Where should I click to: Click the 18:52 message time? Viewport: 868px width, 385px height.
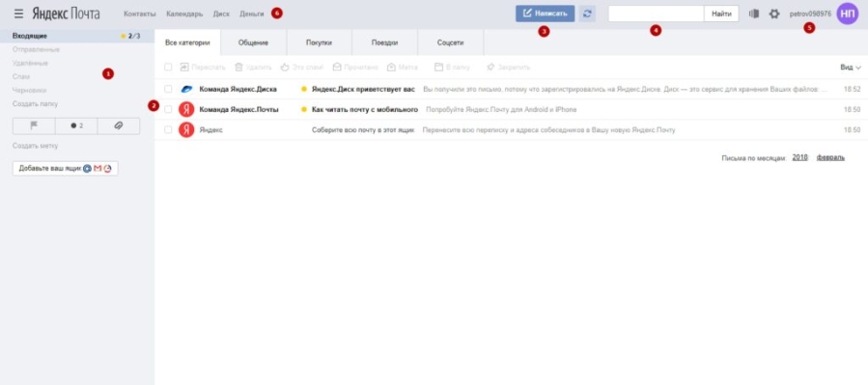(853, 89)
